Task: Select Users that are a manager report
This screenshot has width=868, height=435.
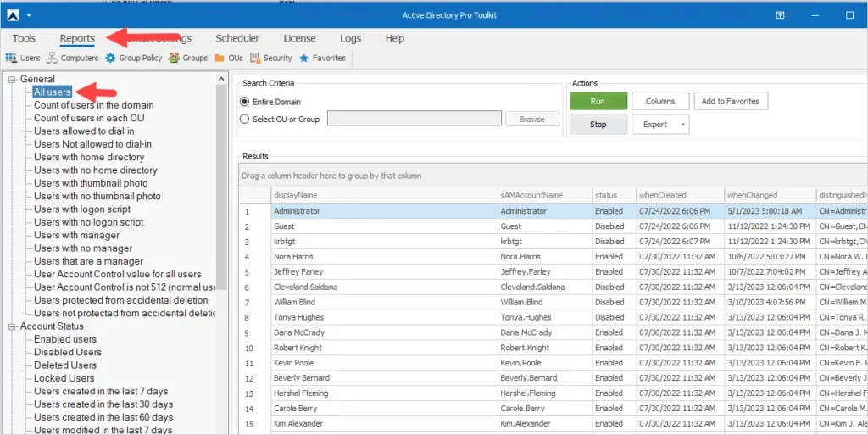Action: (x=88, y=261)
